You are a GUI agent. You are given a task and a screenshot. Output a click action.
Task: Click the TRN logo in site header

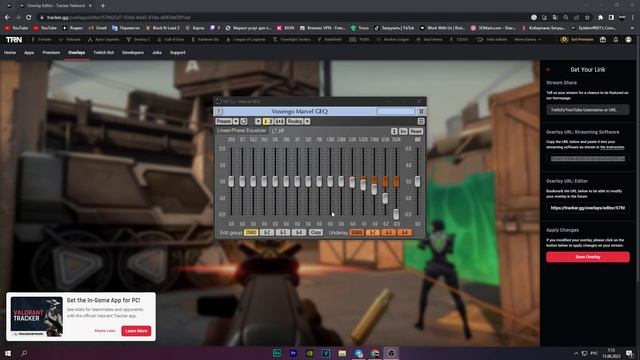(x=14, y=40)
